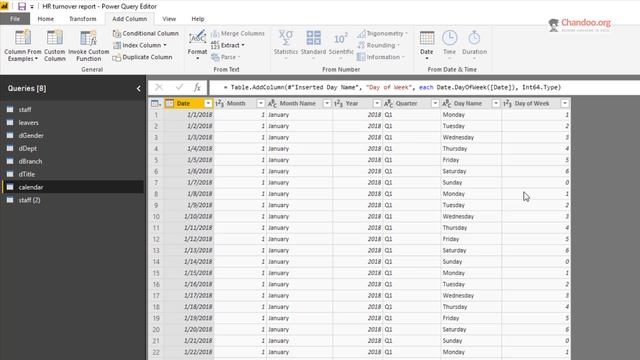The image size is (640, 360).
Task: Open the Trigonometry dropdown
Action: (382, 33)
